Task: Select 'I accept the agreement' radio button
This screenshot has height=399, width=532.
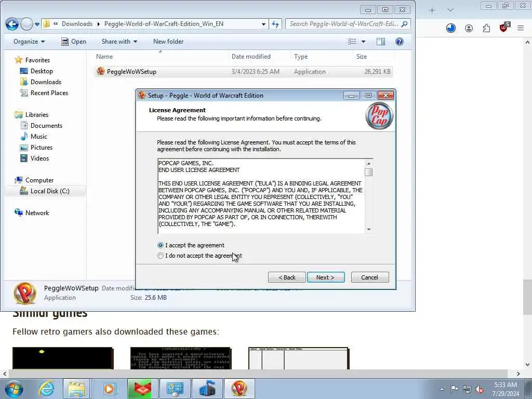Action: [x=161, y=245]
